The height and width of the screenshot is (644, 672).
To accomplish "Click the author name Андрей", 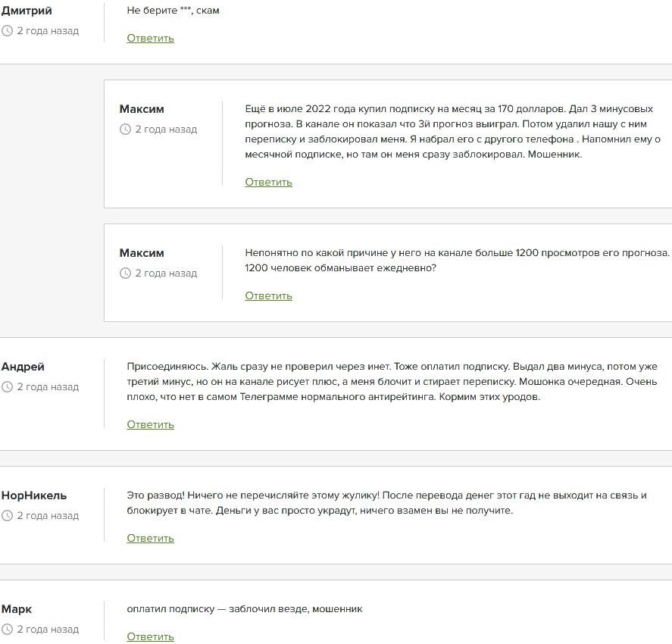I will pos(23,367).
